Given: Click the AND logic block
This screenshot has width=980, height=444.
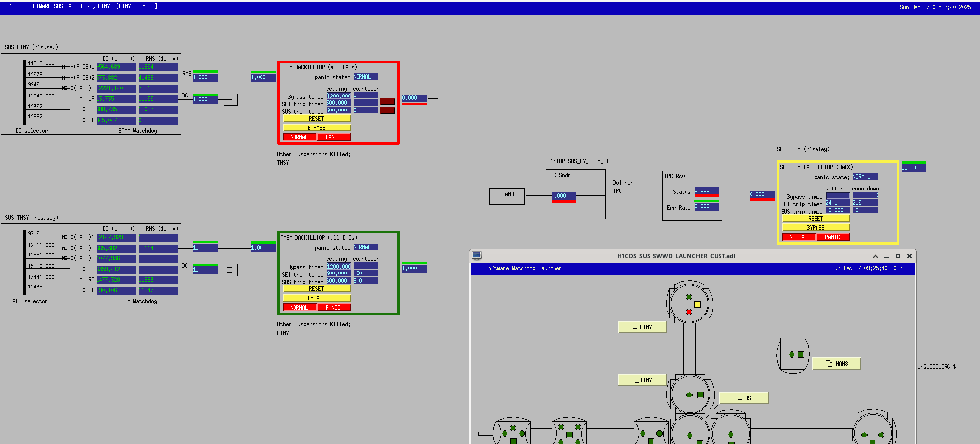Looking at the screenshot, I should click(507, 196).
